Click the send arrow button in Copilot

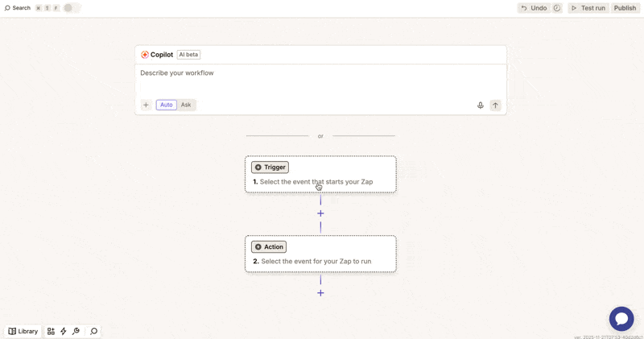click(495, 105)
